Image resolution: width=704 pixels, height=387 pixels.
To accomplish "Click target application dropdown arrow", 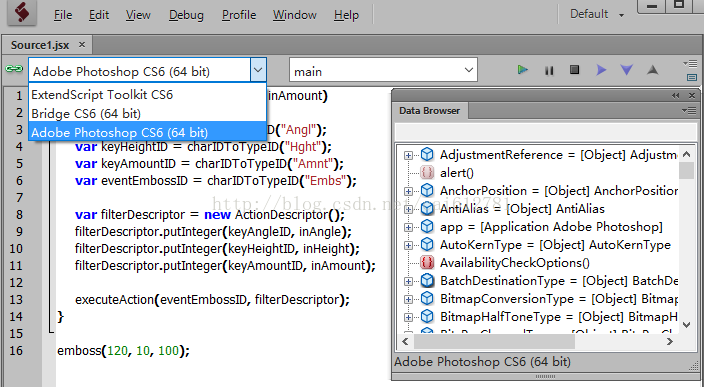I will tap(258, 70).
